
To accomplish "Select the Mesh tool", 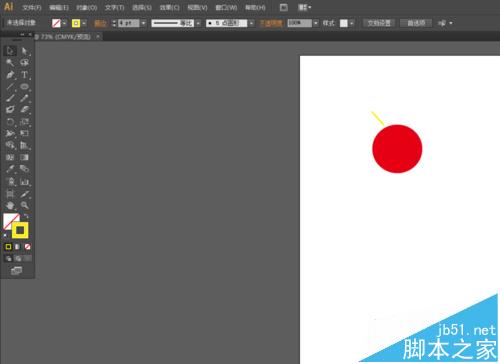I will pyautogui.click(x=10, y=157).
